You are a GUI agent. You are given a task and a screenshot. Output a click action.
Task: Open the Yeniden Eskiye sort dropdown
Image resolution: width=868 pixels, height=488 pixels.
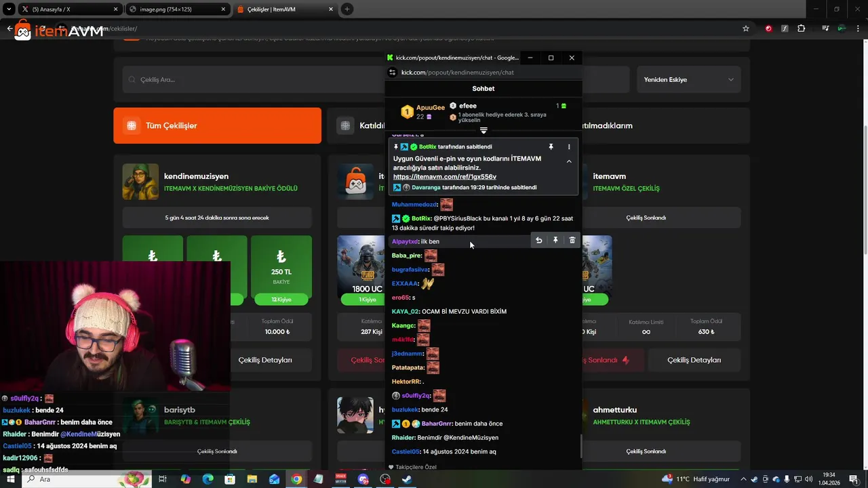click(x=688, y=79)
